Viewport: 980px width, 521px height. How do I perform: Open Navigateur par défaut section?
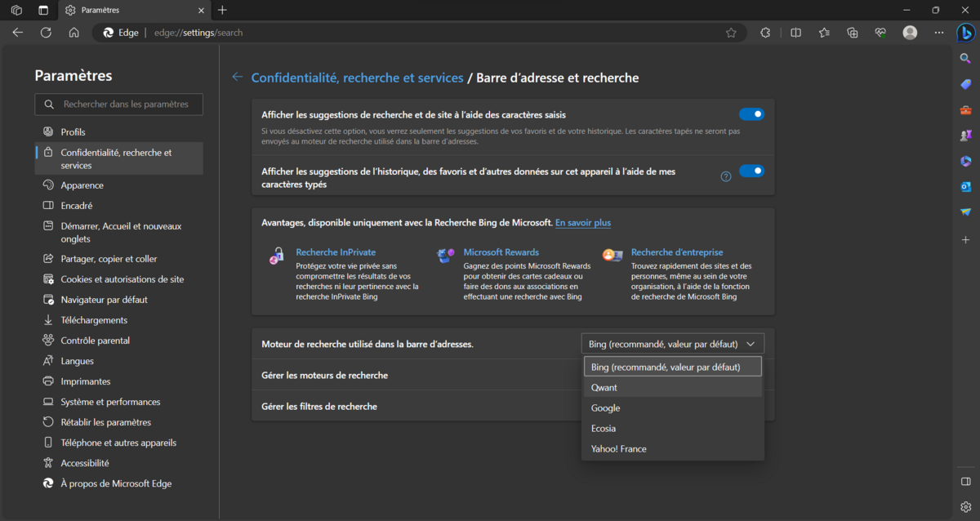coord(119,300)
